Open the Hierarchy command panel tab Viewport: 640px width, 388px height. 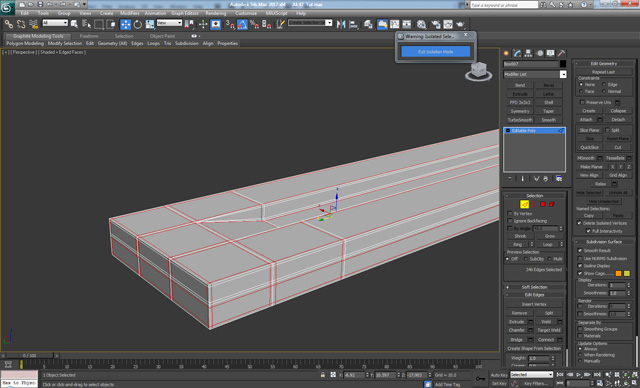(x=529, y=53)
